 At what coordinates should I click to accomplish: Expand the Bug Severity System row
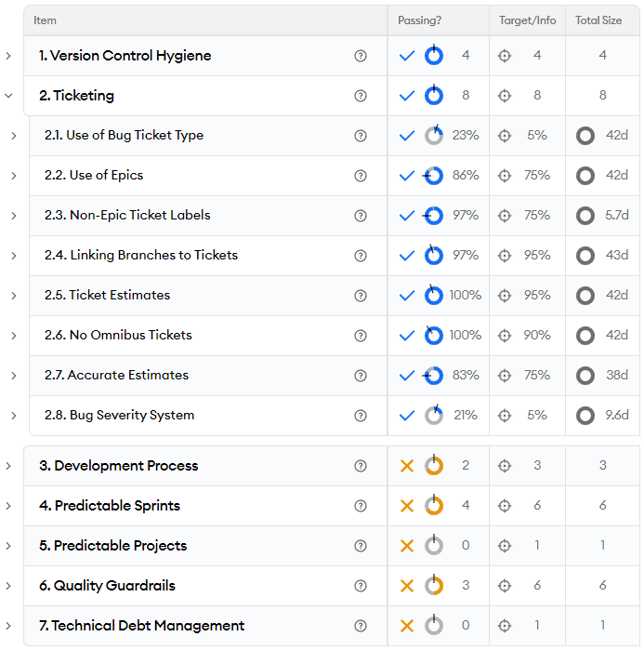pyautogui.click(x=14, y=416)
